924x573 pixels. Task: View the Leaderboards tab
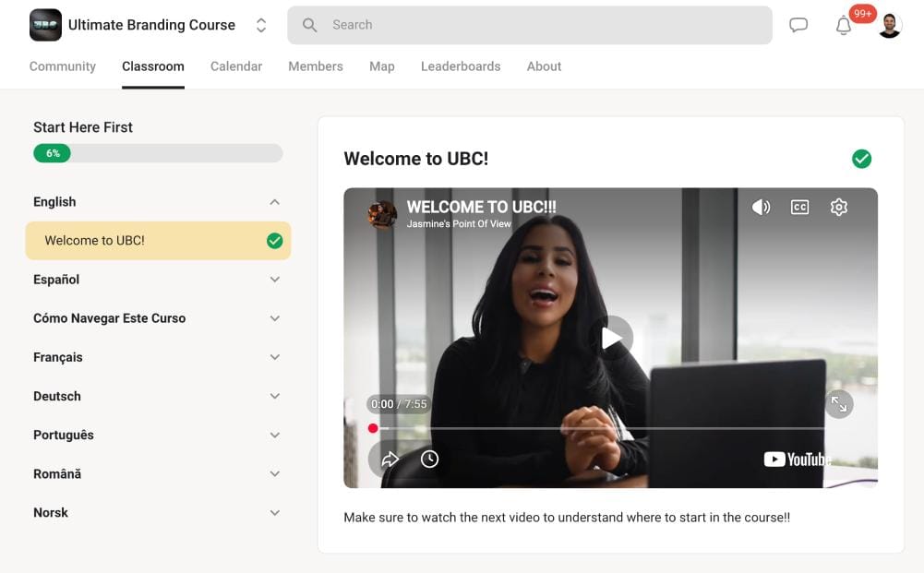461,66
